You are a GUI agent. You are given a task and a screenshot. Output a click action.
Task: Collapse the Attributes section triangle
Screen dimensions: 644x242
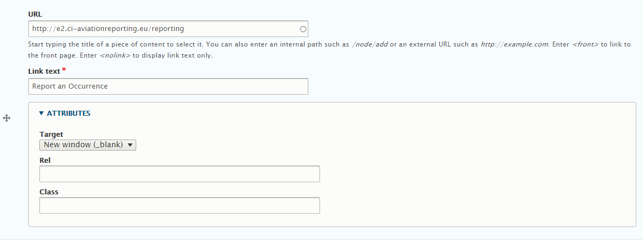click(x=41, y=114)
